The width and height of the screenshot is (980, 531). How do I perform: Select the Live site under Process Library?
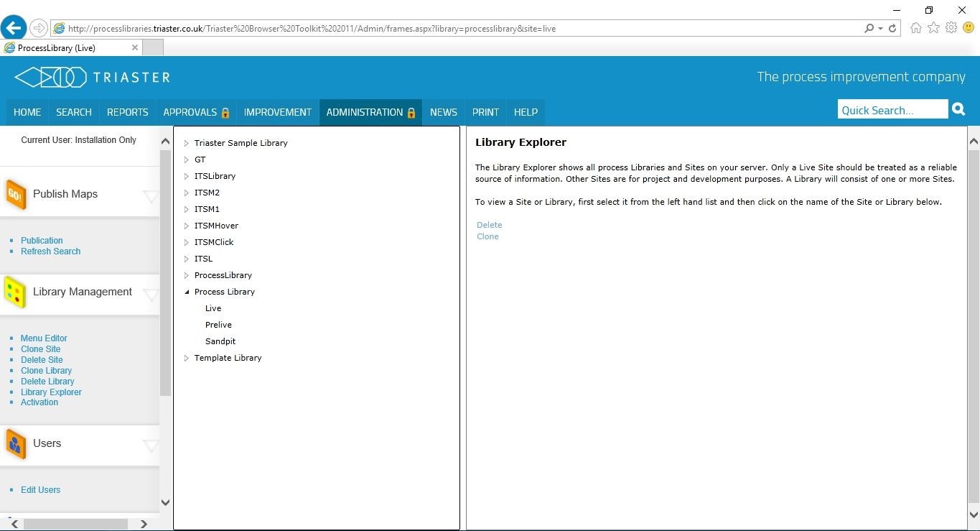[x=213, y=308]
